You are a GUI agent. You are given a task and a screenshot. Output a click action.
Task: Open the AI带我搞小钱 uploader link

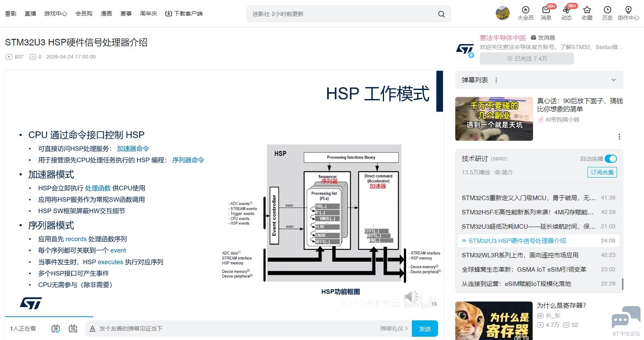[562, 119]
